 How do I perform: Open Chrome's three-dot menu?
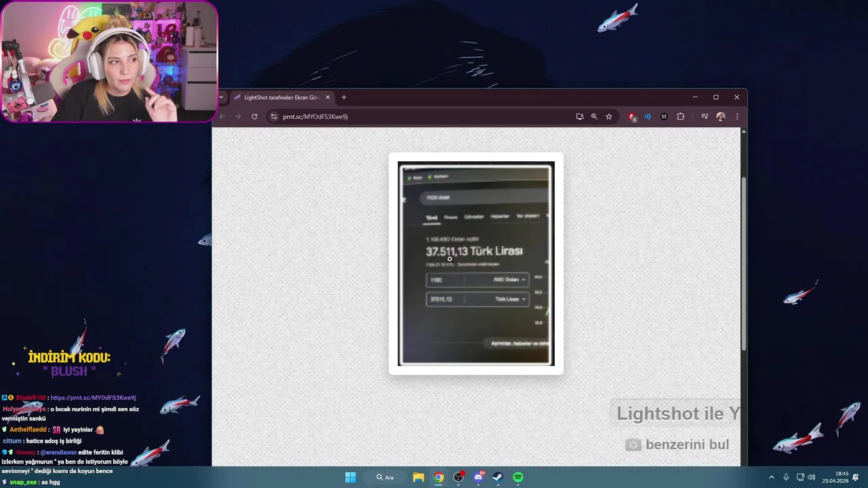(x=737, y=117)
